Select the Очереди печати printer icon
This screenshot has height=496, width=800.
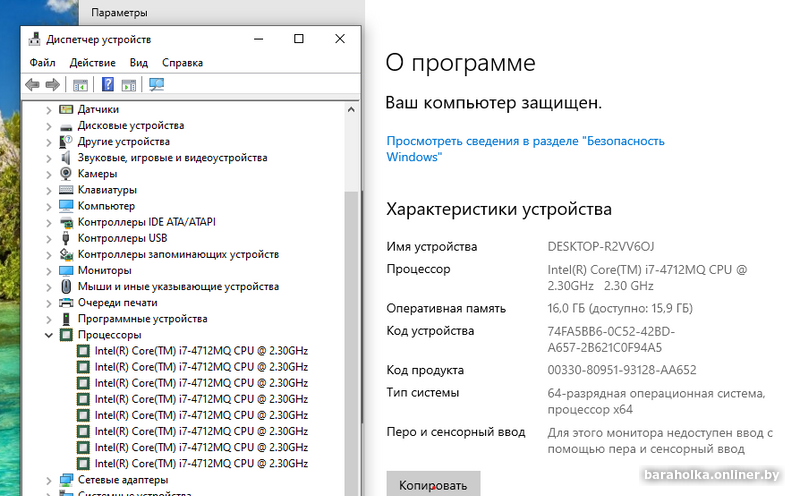(66, 303)
